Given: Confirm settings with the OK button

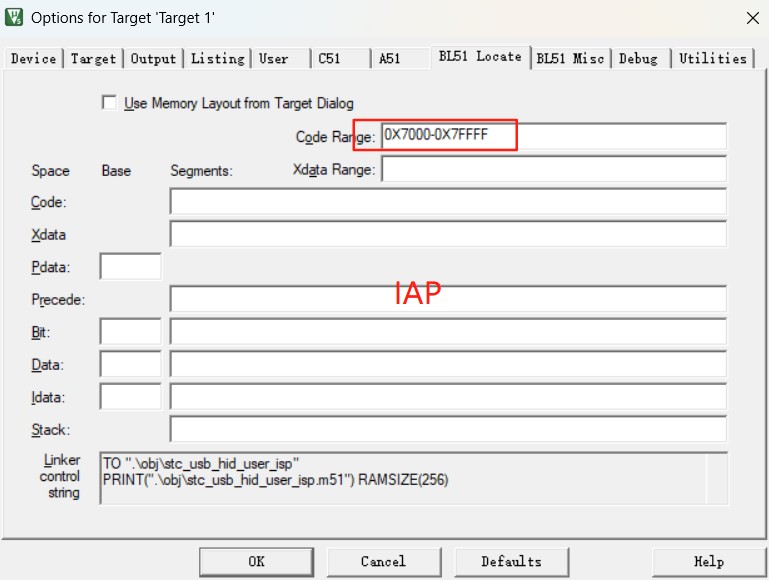Looking at the screenshot, I should coord(256,562).
